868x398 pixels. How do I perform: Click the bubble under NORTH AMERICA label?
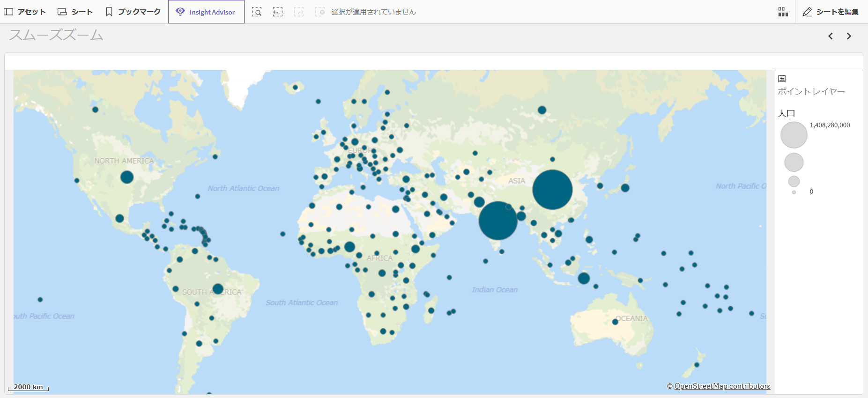pos(127,177)
